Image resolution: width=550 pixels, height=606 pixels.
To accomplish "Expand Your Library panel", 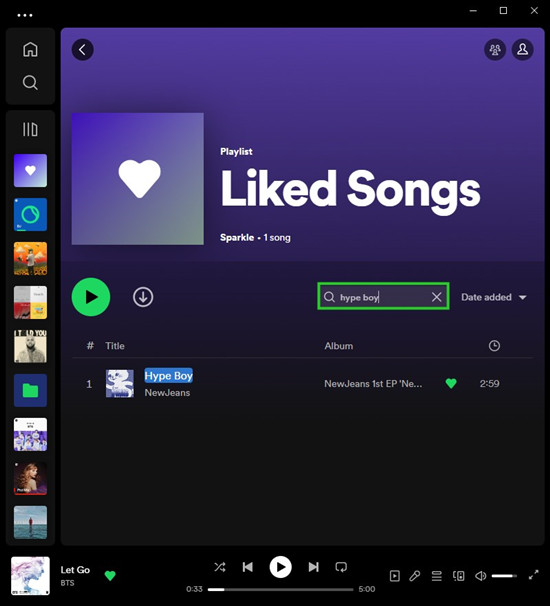I will tap(30, 129).
